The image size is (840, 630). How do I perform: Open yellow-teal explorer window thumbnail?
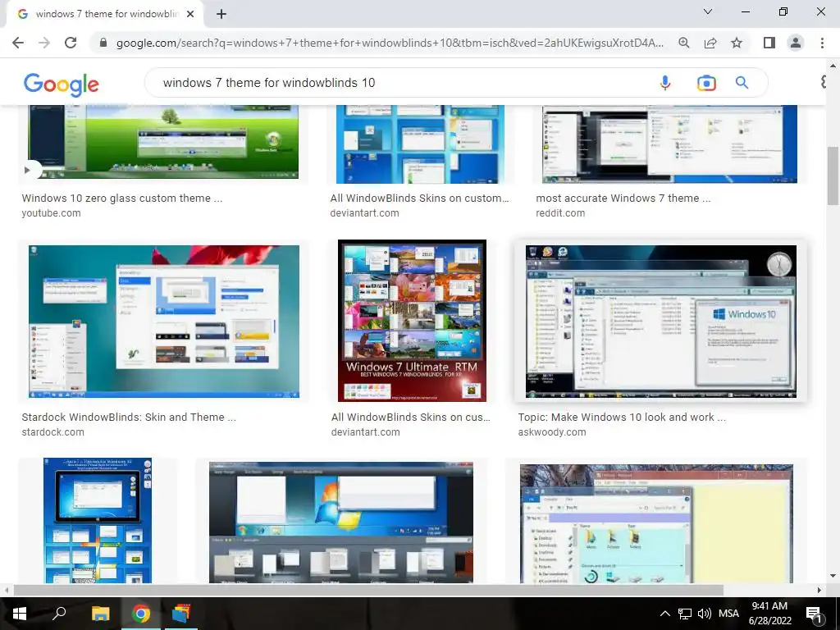click(656, 523)
